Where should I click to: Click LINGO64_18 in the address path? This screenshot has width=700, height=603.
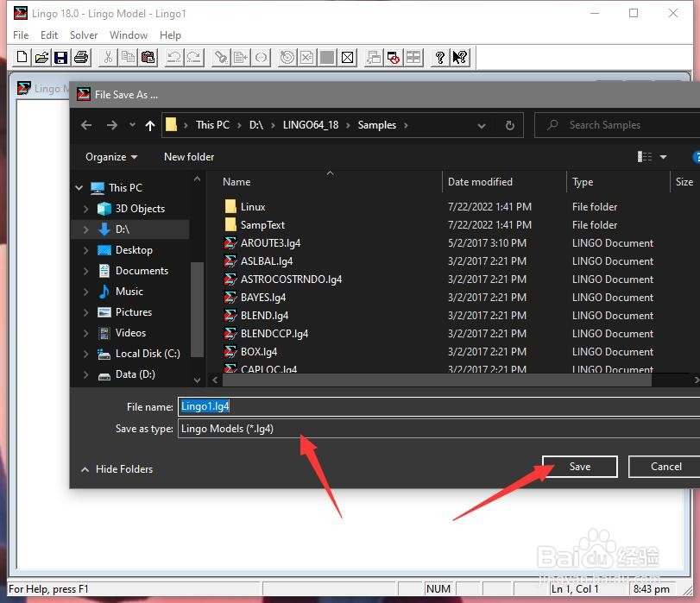click(x=311, y=125)
